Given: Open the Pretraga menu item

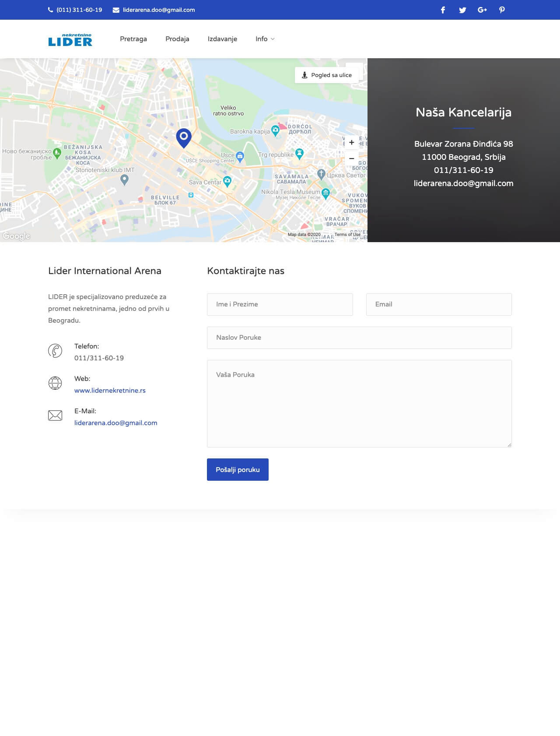Looking at the screenshot, I should pos(133,39).
